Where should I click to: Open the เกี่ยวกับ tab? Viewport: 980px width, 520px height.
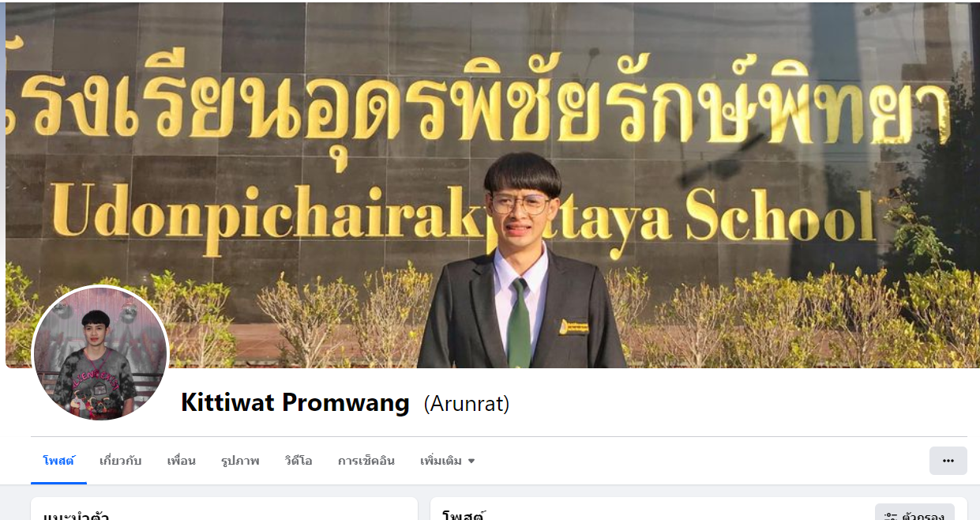[x=120, y=461]
